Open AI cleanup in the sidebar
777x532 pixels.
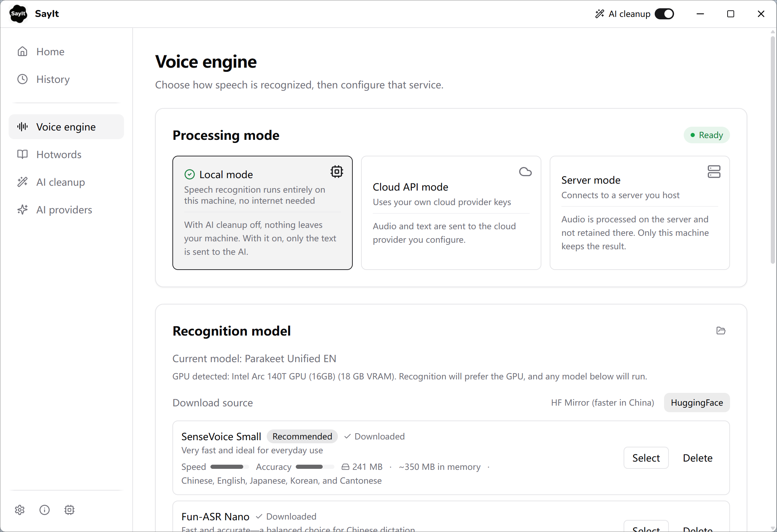click(x=66, y=182)
